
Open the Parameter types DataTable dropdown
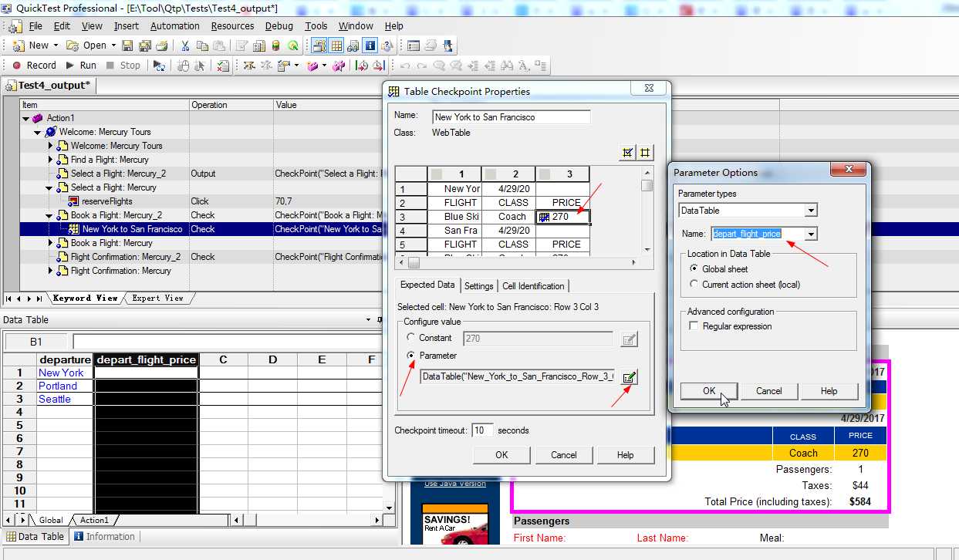(811, 211)
